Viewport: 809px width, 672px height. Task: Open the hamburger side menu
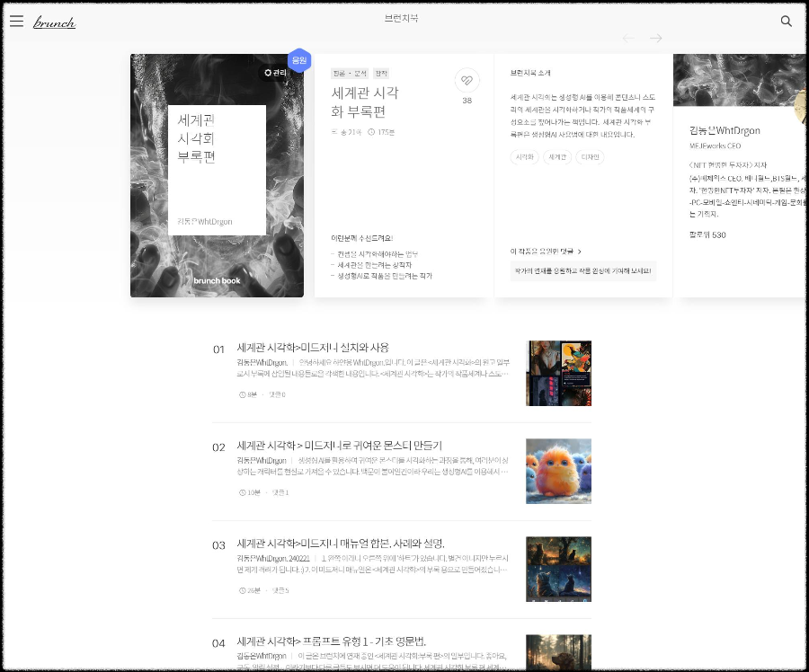16,21
